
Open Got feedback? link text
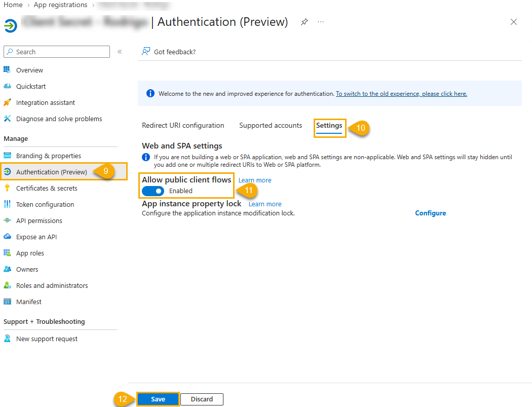[175, 52]
